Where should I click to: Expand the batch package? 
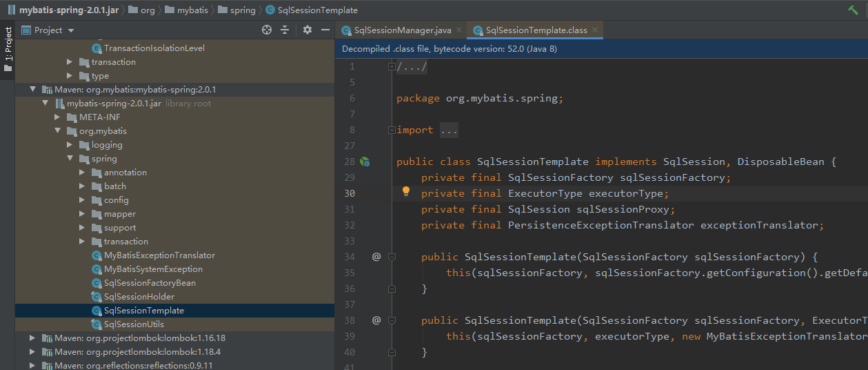point(82,186)
